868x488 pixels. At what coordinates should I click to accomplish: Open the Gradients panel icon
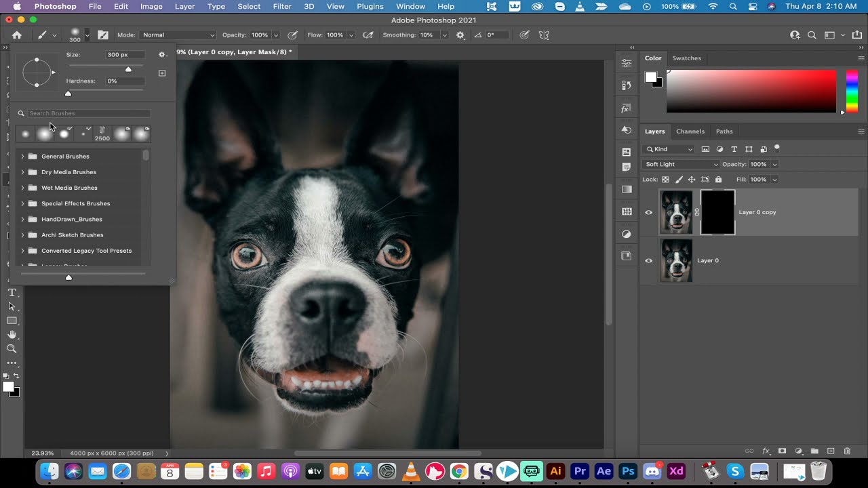(627, 189)
